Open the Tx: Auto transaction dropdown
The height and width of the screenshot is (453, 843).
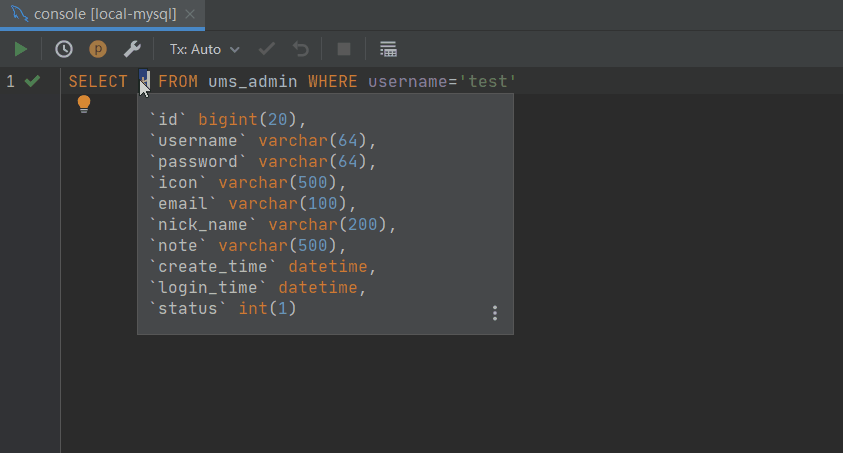tap(204, 49)
